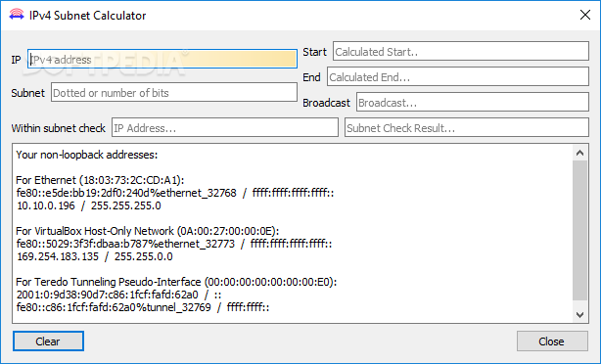Viewport: 601px width, 364px height.
Task: Select the Calculated End field
Action: pyautogui.click(x=458, y=76)
